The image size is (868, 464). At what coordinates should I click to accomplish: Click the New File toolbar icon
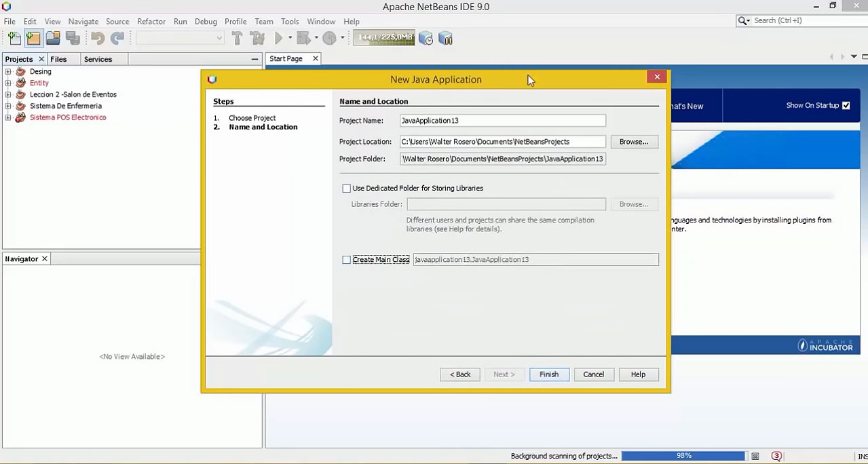coord(14,39)
